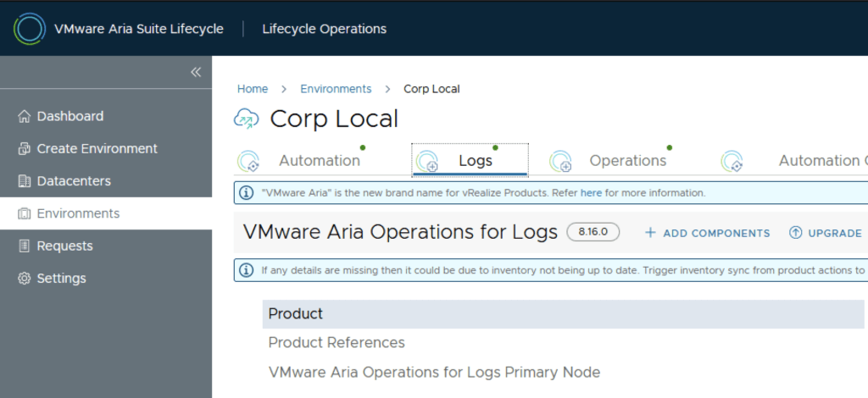Click the Corp Local cloud icon
Viewport: 868px width, 398px height.
tap(246, 119)
